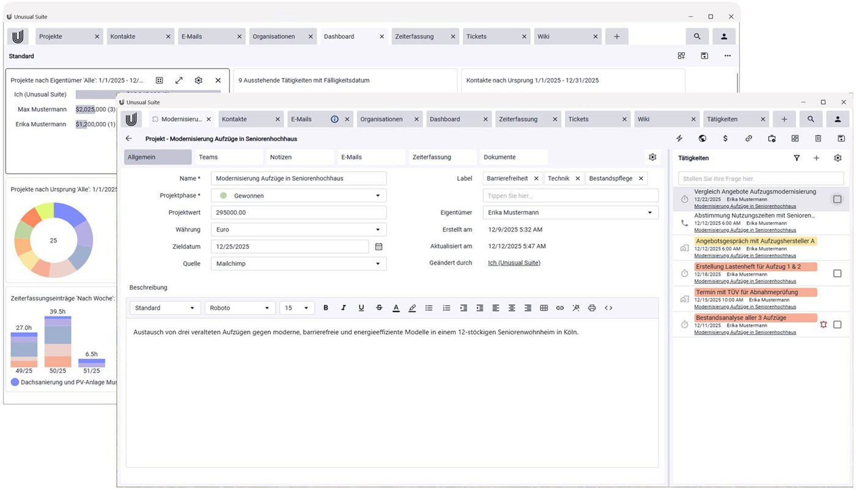Screen dimensions: 856x504
Task: Expand the Währung dropdown set to Euro
Action: pos(377,230)
